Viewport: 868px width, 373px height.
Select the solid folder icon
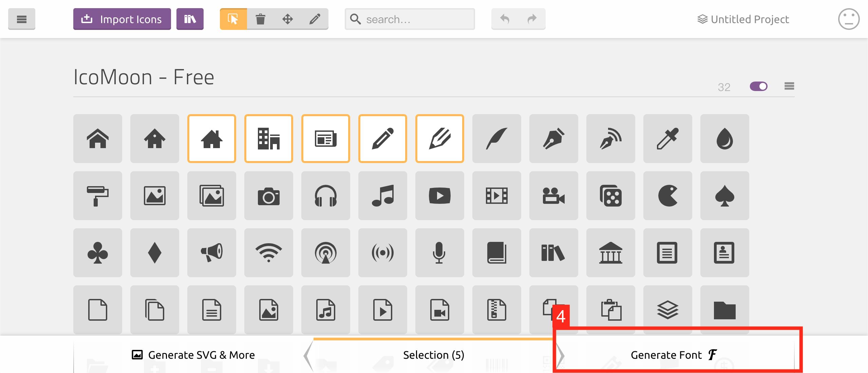coord(725,310)
